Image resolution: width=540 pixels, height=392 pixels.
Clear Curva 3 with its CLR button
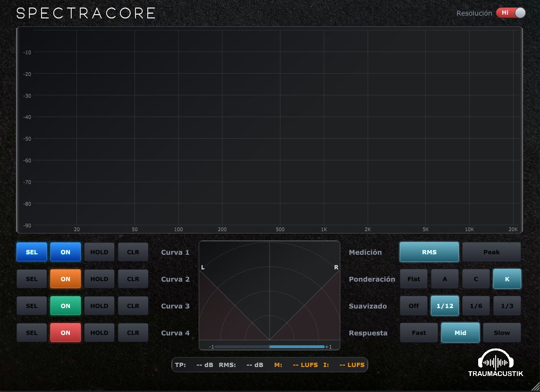click(x=133, y=306)
